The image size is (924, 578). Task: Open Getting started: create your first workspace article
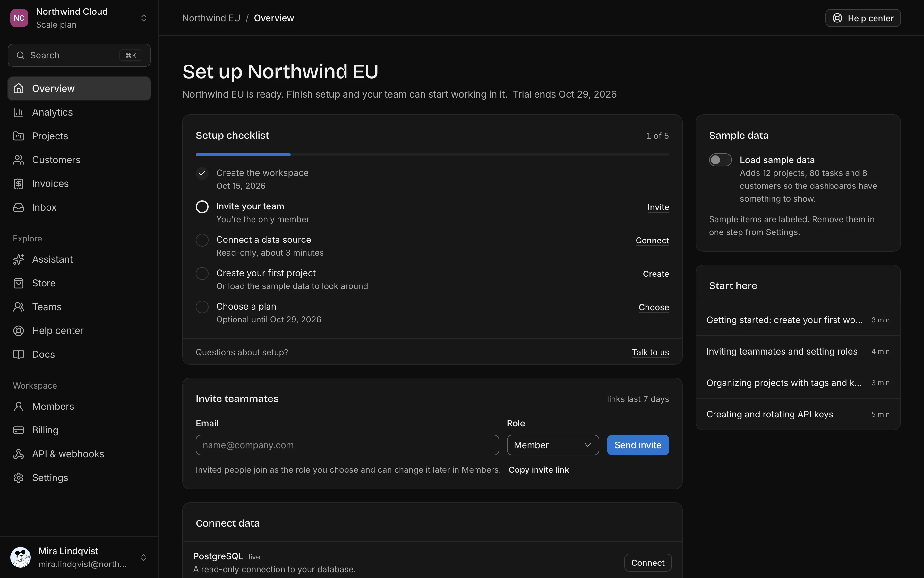[x=798, y=320]
